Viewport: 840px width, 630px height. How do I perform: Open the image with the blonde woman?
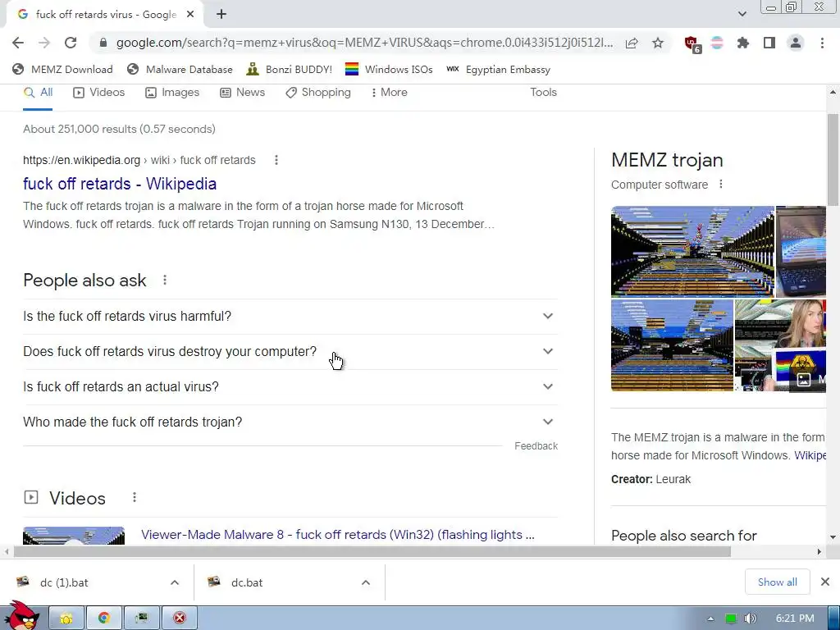(x=781, y=345)
